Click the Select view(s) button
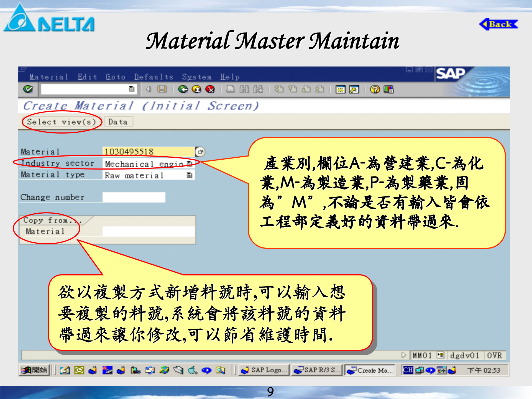 (x=62, y=122)
